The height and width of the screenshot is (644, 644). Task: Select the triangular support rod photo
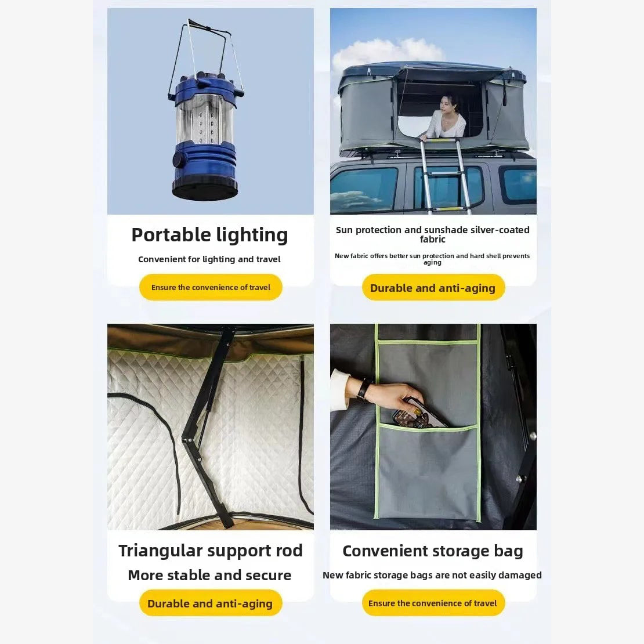tap(210, 427)
